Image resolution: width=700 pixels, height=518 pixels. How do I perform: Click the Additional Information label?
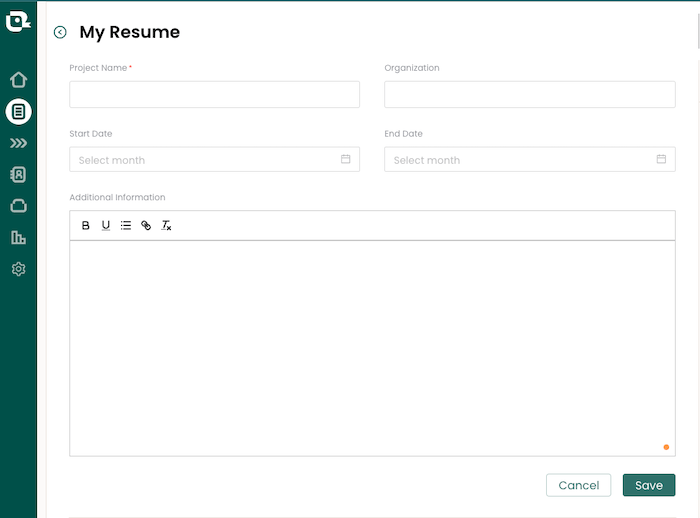[117, 197]
